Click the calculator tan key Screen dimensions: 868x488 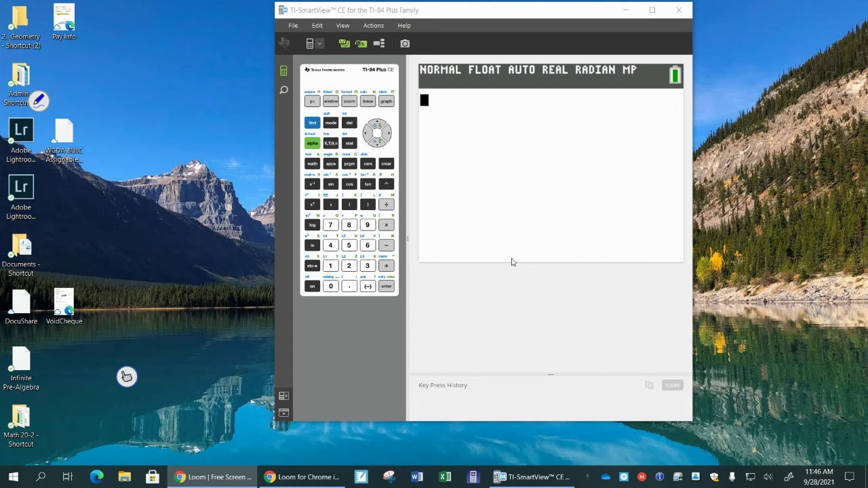(x=368, y=184)
